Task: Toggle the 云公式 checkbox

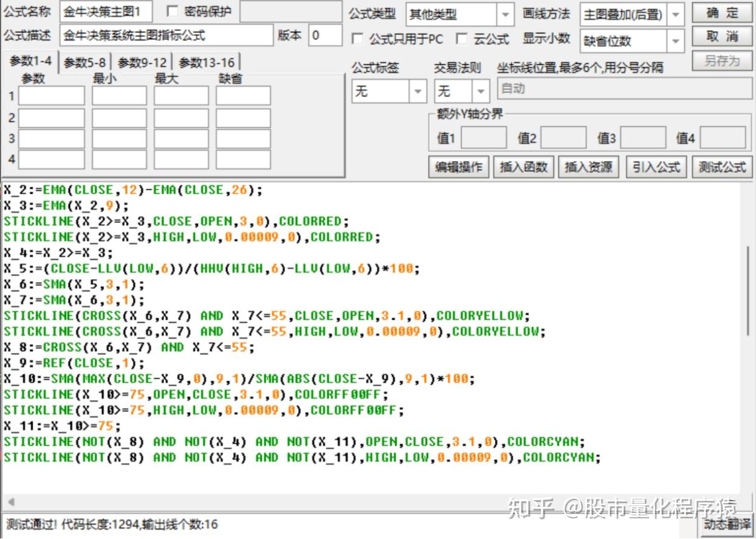Action: 462,39
